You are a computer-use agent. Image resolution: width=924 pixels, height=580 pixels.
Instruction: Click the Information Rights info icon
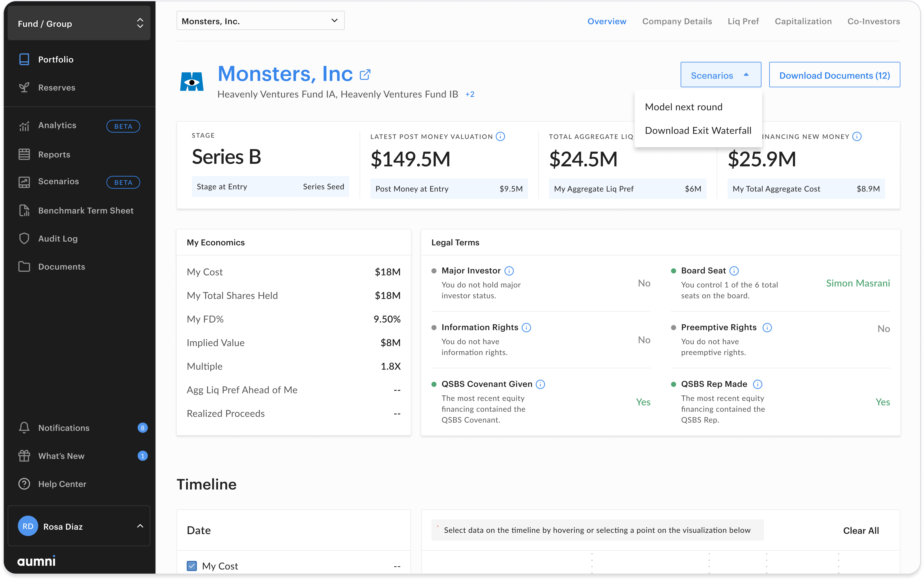[526, 328]
